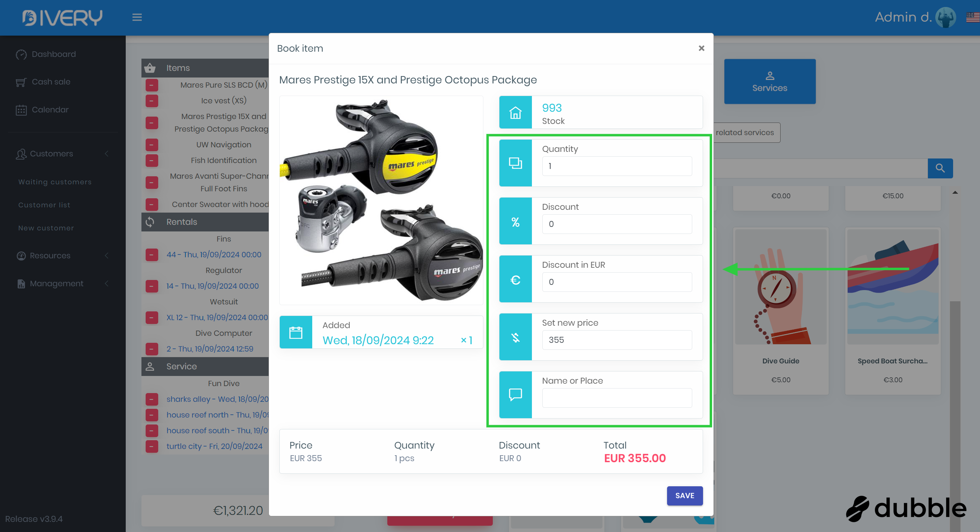Click the SAVE button
This screenshot has width=980, height=532.
[685, 495]
